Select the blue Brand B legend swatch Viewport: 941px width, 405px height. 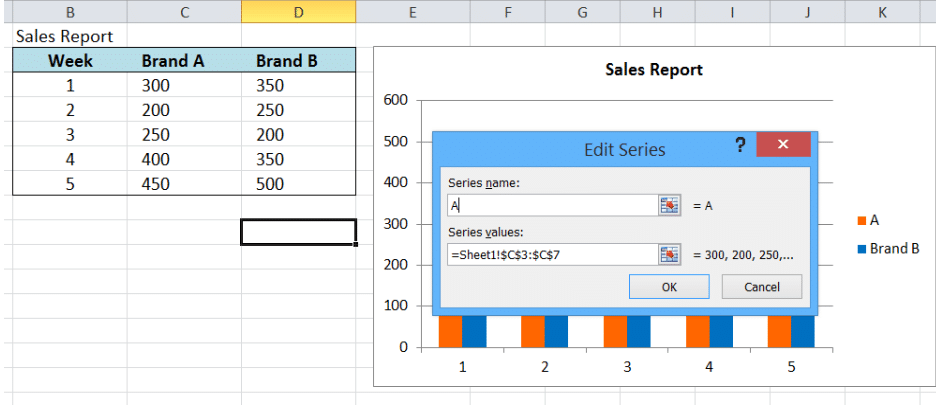(x=862, y=248)
